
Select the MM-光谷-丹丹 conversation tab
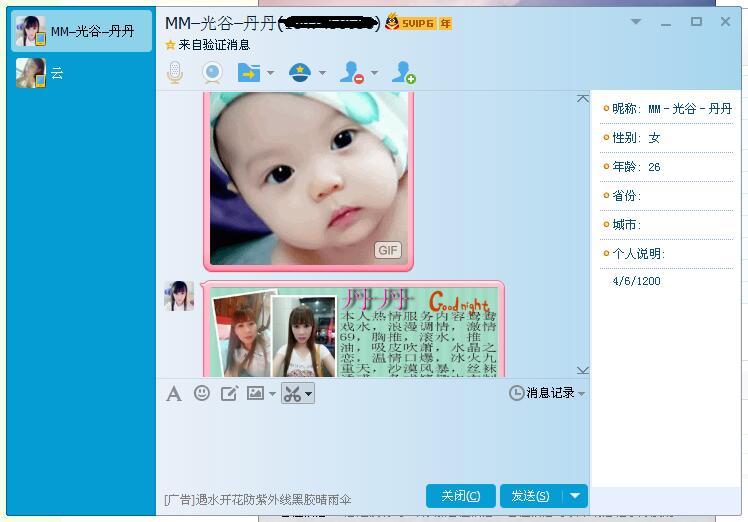coord(81,31)
